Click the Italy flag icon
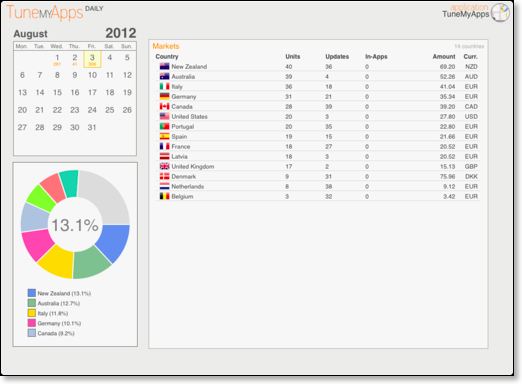The image size is (522, 384). pos(164,86)
